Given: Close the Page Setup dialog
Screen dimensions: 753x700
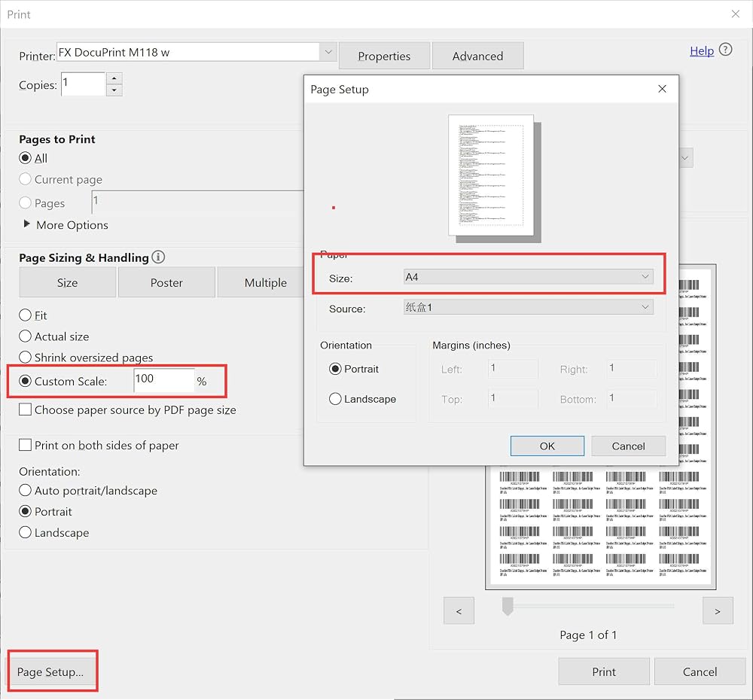Looking at the screenshot, I should click(662, 89).
